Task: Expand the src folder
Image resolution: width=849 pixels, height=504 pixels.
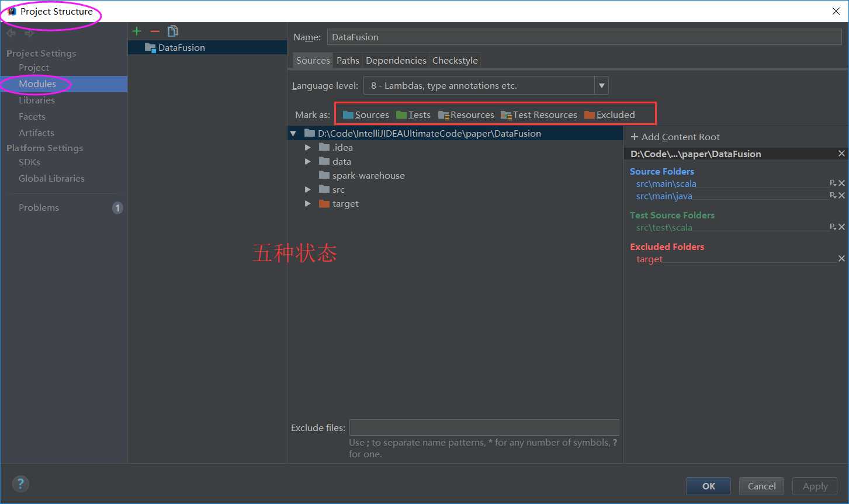Action: pyautogui.click(x=308, y=190)
